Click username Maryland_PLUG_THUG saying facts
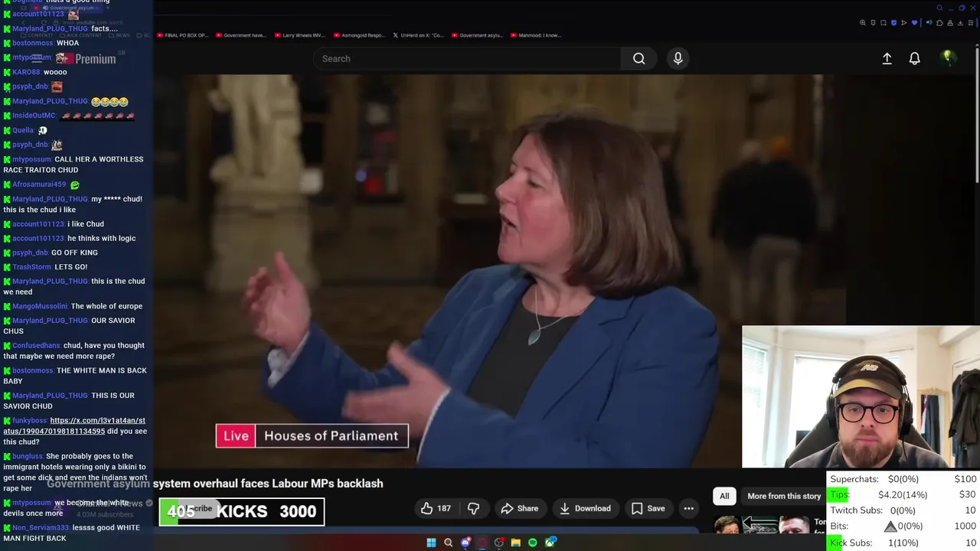980x551 pixels. [x=50, y=28]
